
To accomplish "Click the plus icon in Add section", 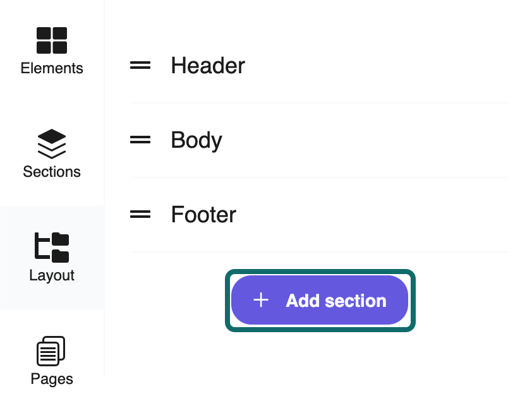I will (261, 300).
